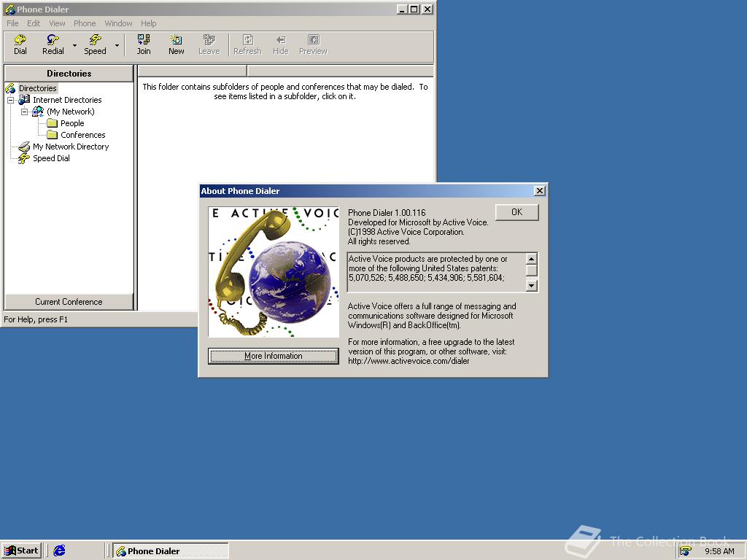747x560 pixels.
Task: Select the (My Network) tree icon
Action: click(38, 112)
